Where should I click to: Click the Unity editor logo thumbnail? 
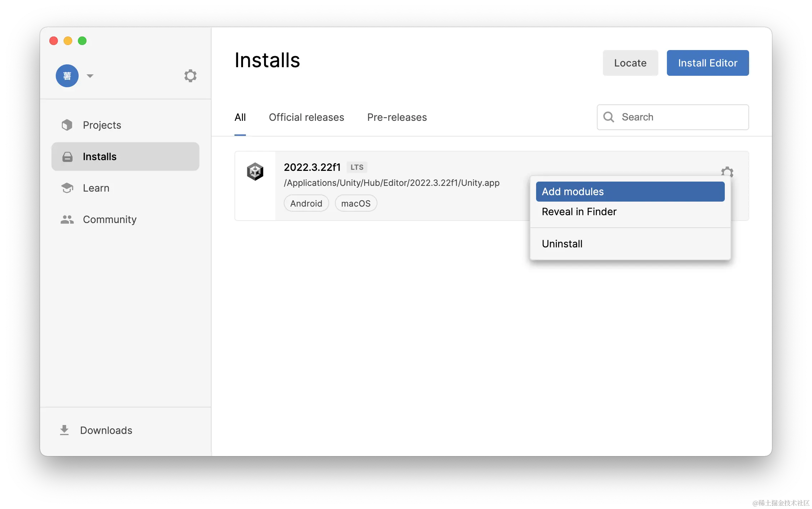pyautogui.click(x=255, y=172)
